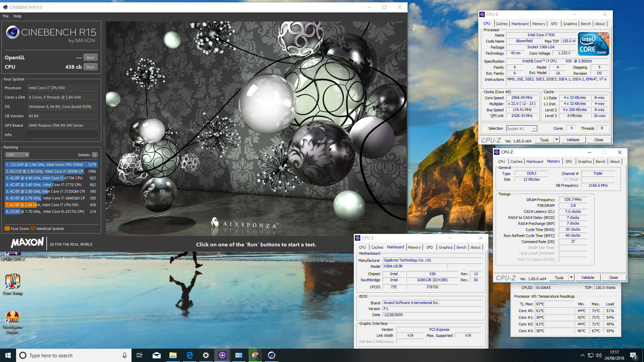The image size is (644, 362).
Task: Click the Cortana search circle icon
Action: pos(23,355)
